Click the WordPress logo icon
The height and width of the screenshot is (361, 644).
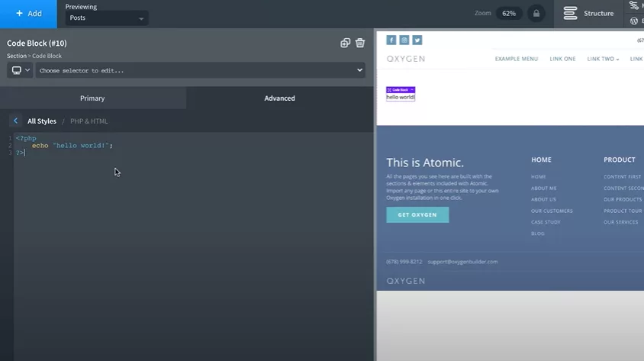[634, 21]
